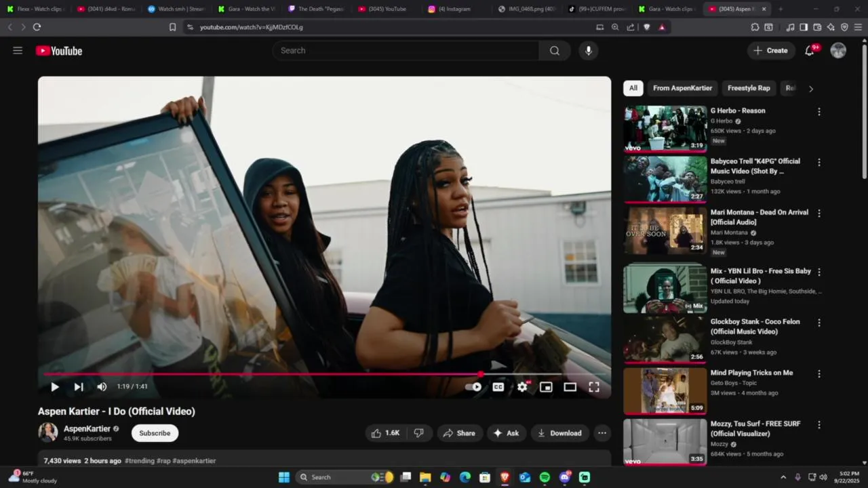Open options for G Herbo - Reason
Screen dimensions: 868x488
coord(818,112)
